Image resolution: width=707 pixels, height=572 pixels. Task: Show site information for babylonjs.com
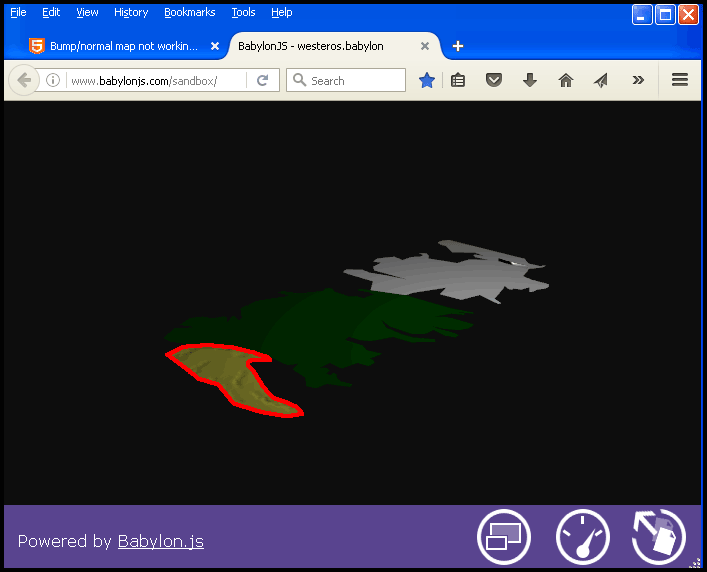53,81
